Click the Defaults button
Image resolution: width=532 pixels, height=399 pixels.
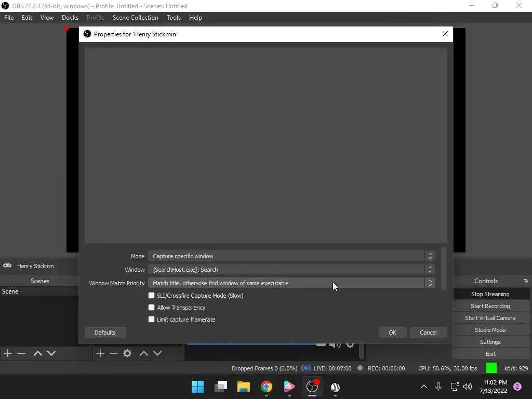click(x=105, y=332)
